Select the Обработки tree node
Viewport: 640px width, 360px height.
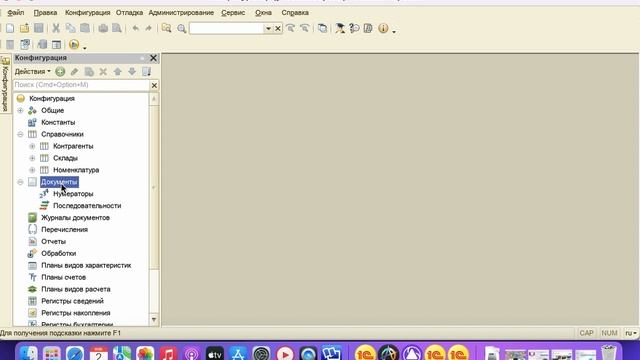coord(58,253)
